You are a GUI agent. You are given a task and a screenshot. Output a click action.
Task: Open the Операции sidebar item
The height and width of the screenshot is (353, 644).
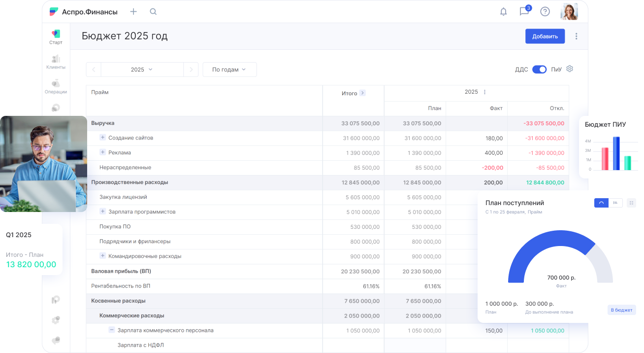point(56,86)
